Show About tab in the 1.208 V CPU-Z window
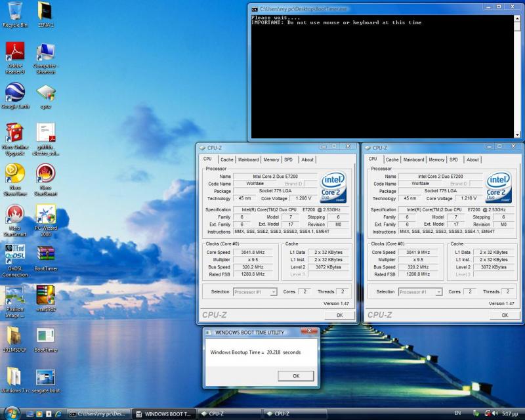 [x=307, y=159]
